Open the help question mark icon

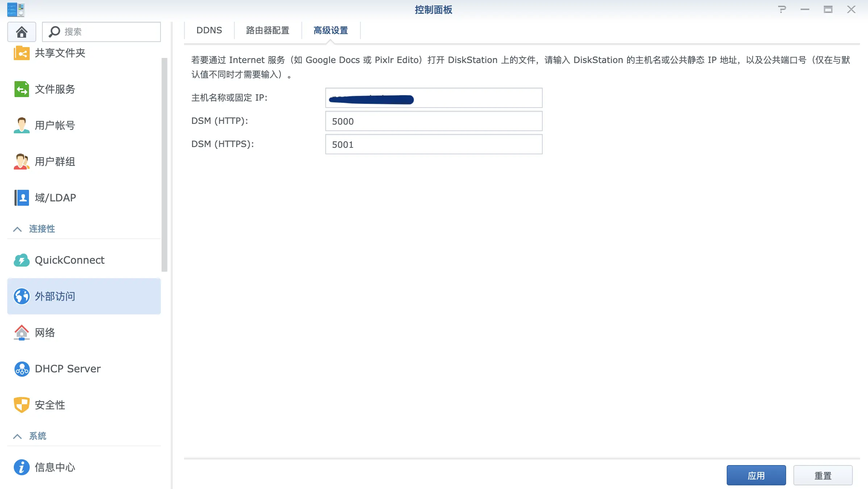[782, 9]
